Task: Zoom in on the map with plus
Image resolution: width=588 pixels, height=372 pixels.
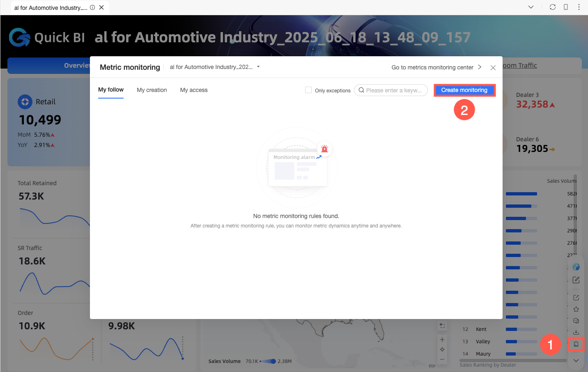Action: 442,340
